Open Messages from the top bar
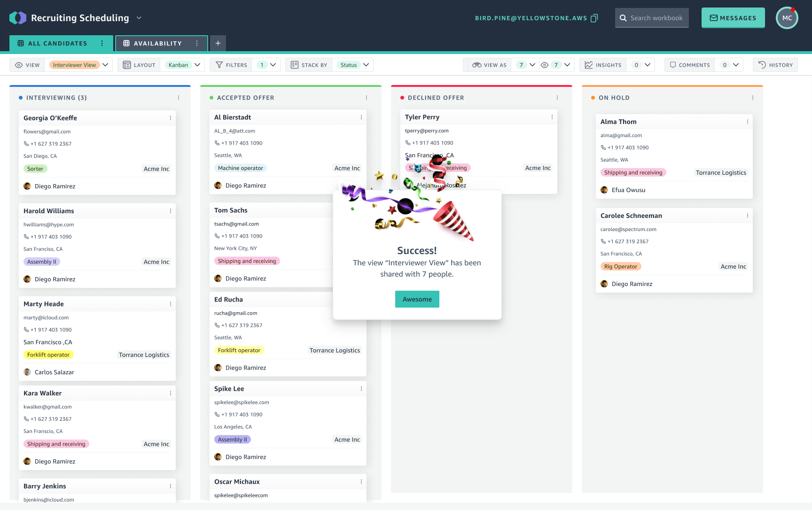812x510 pixels. 733,17
